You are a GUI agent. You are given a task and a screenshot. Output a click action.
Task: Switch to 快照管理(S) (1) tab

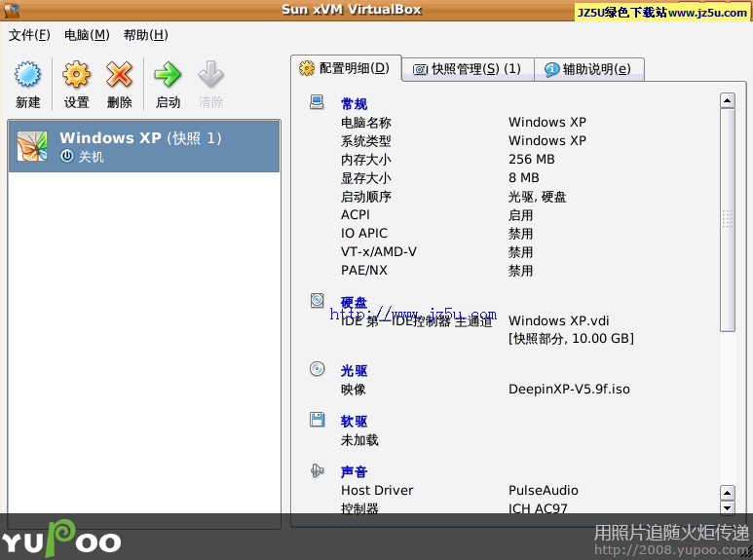(x=468, y=70)
